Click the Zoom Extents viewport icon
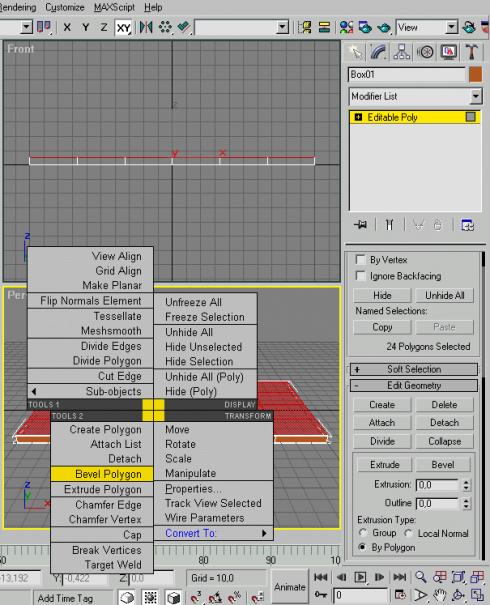The width and height of the screenshot is (490, 605). coord(458,577)
